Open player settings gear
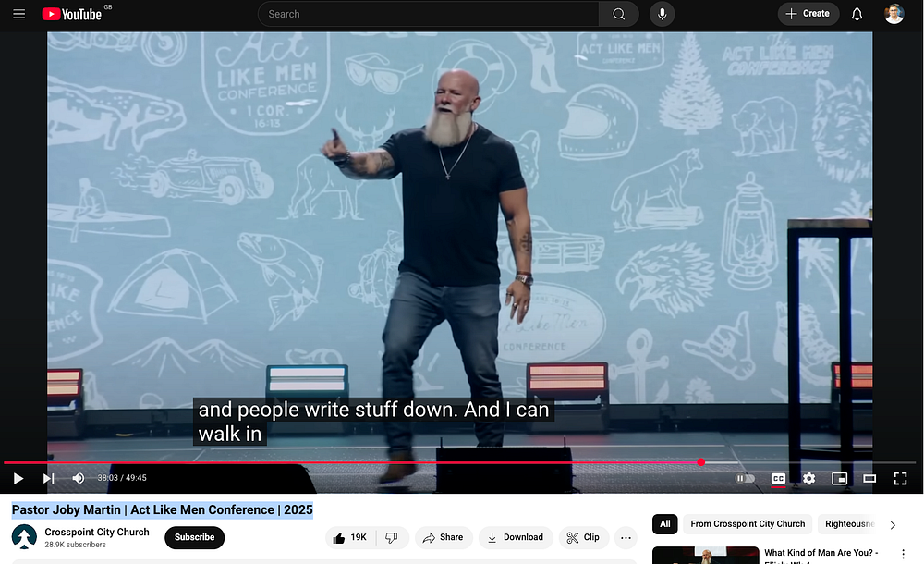This screenshot has height=564, width=924. (808, 478)
